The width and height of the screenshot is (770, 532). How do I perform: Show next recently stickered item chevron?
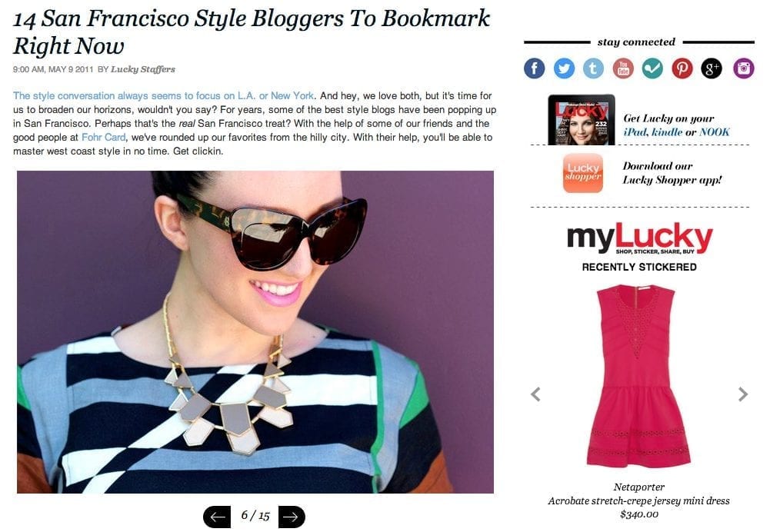click(742, 394)
